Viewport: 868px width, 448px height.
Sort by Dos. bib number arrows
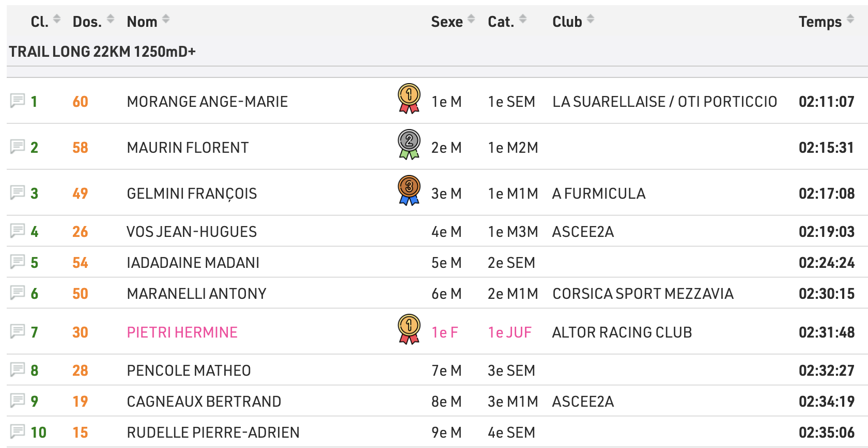click(111, 20)
